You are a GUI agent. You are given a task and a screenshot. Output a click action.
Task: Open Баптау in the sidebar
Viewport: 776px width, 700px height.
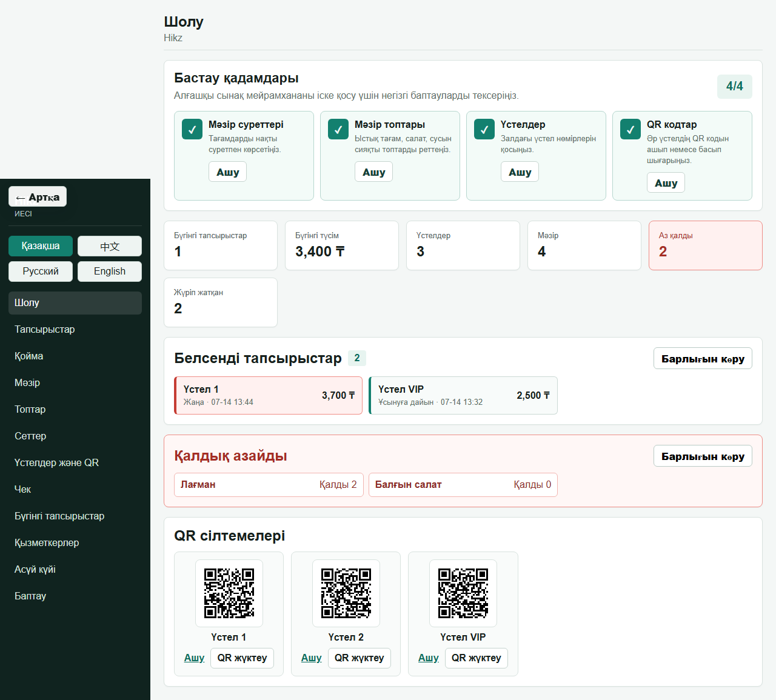[75, 596]
